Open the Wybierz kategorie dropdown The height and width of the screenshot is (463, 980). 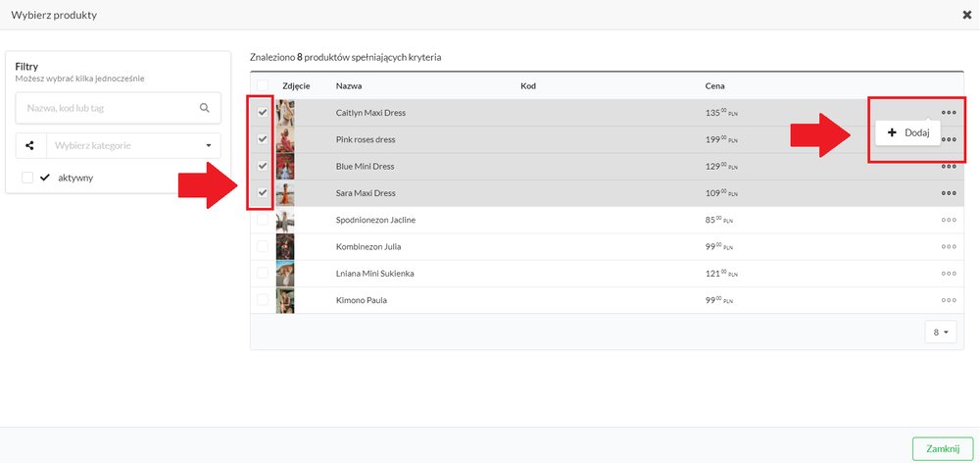point(133,146)
